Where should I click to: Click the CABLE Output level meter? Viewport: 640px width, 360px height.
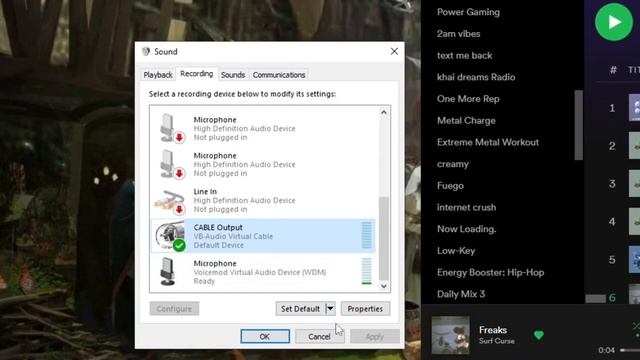[367, 236]
